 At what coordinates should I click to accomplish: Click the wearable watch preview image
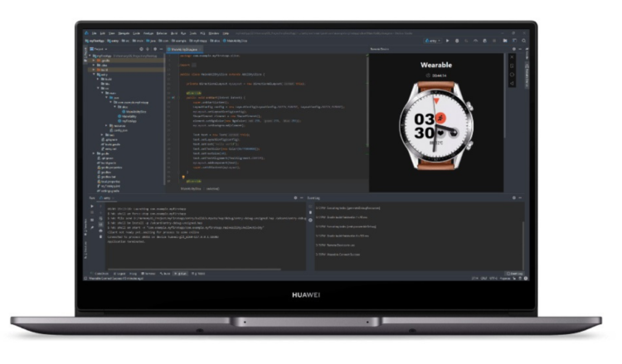point(436,125)
